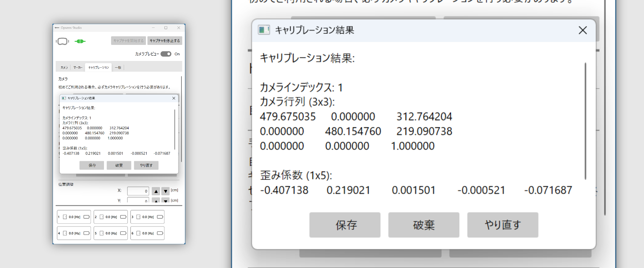Image resolution: width=644 pixels, height=268 pixels.
Task: Click the marker icon in sensor box 3
Action: pos(138,217)
